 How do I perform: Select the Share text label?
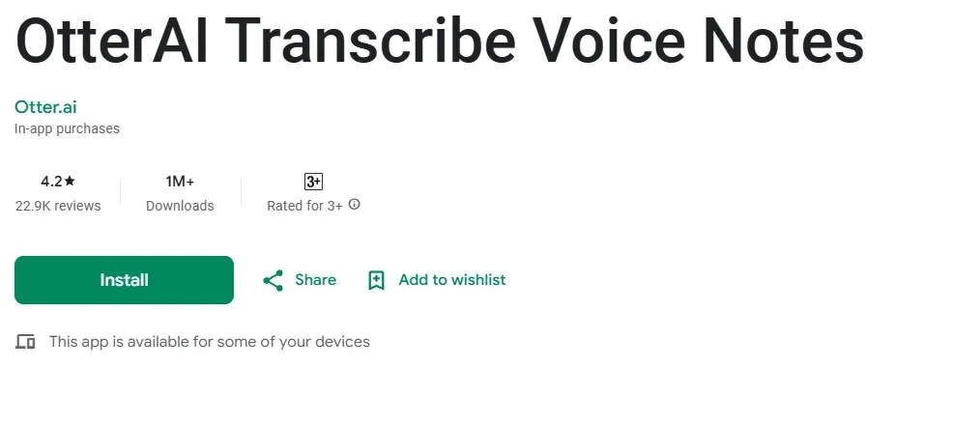pos(315,280)
